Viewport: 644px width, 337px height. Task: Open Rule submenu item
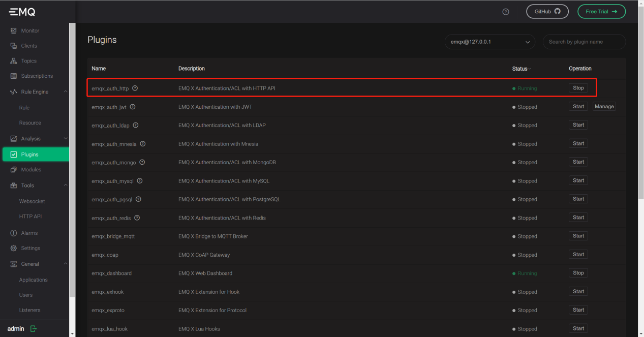[24, 108]
